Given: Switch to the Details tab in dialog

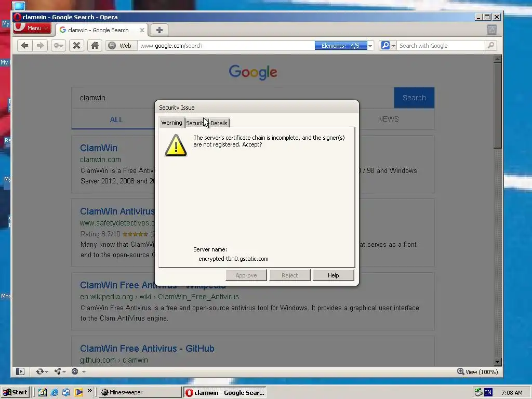Looking at the screenshot, I should click(x=219, y=123).
